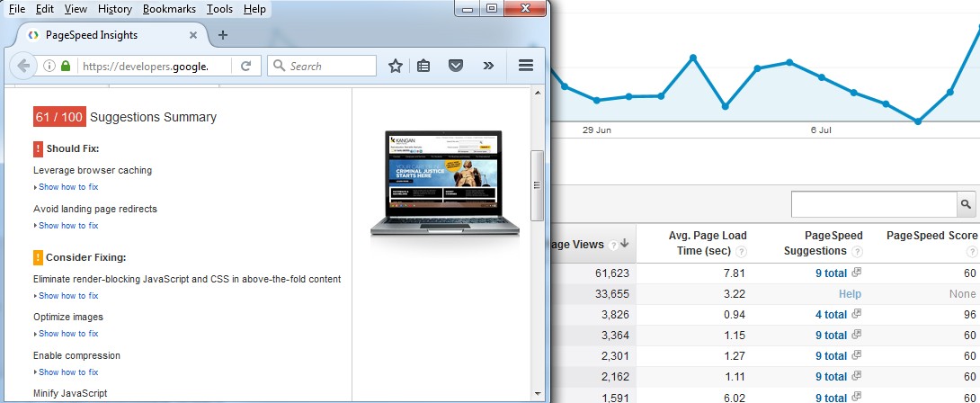Click the Help link in PageSpeed Suggestions column
Viewport: 980px width, 403px height.
(x=850, y=294)
